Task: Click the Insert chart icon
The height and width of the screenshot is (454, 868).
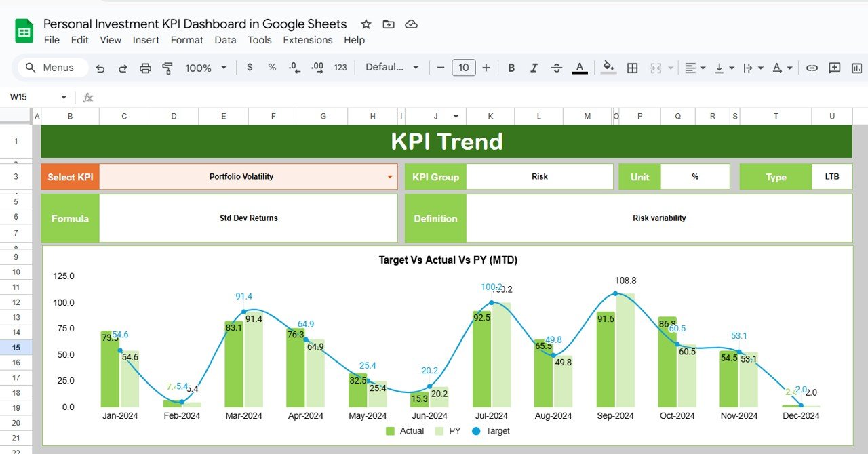Action: pyautogui.click(x=856, y=68)
